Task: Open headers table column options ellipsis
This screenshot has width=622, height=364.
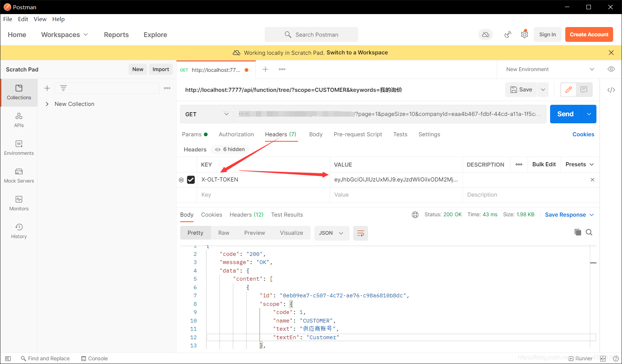Action: pos(519,164)
